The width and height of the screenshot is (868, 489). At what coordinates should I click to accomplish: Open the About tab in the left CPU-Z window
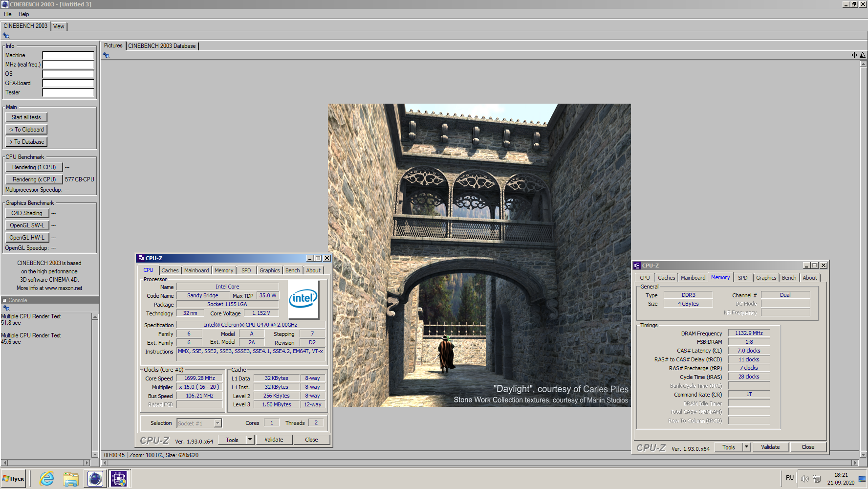(314, 270)
